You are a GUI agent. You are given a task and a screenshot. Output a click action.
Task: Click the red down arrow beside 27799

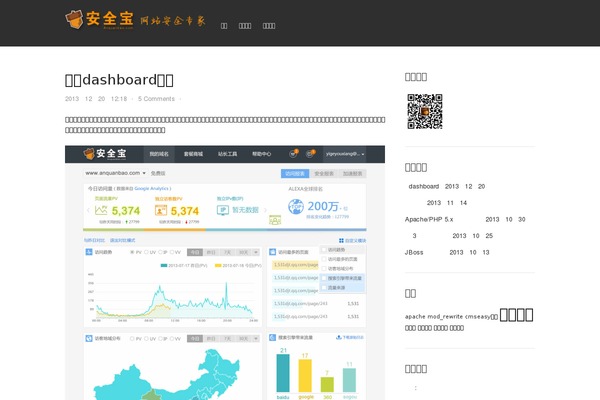click(x=186, y=222)
